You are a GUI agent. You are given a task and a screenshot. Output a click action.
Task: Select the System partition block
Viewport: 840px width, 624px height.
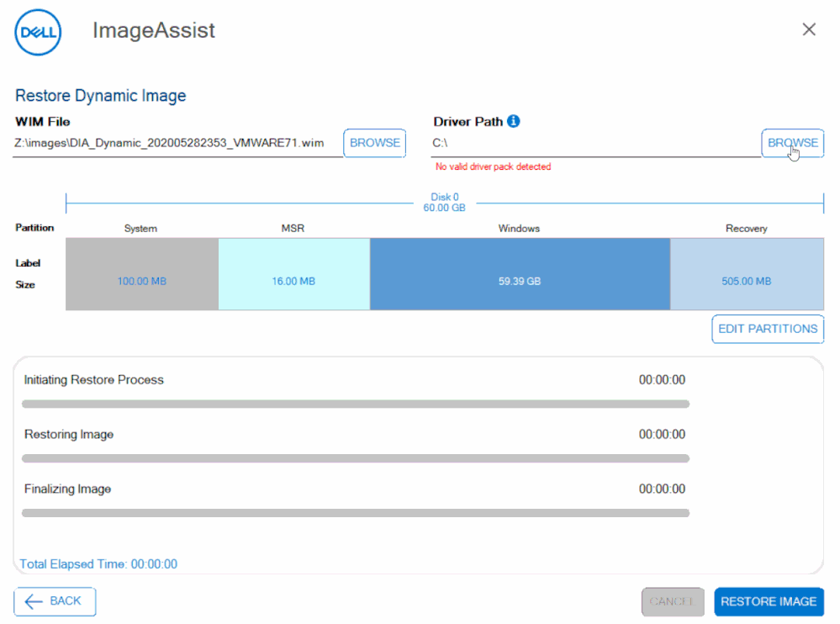[x=142, y=274]
